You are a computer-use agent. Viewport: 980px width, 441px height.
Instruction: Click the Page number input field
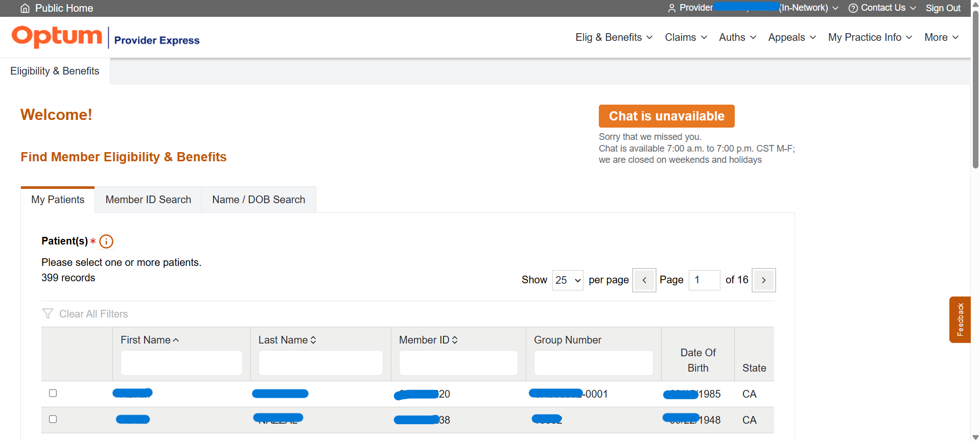point(705,280)
